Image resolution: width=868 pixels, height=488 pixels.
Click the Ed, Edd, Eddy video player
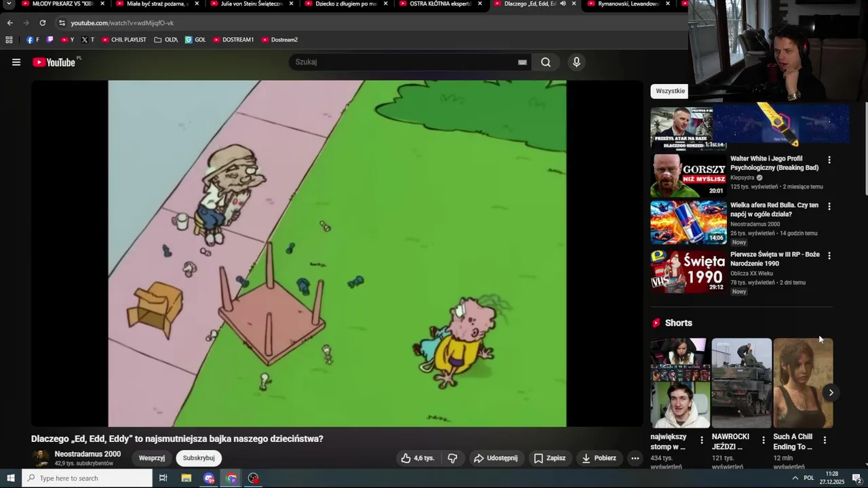tap(337, 253)
